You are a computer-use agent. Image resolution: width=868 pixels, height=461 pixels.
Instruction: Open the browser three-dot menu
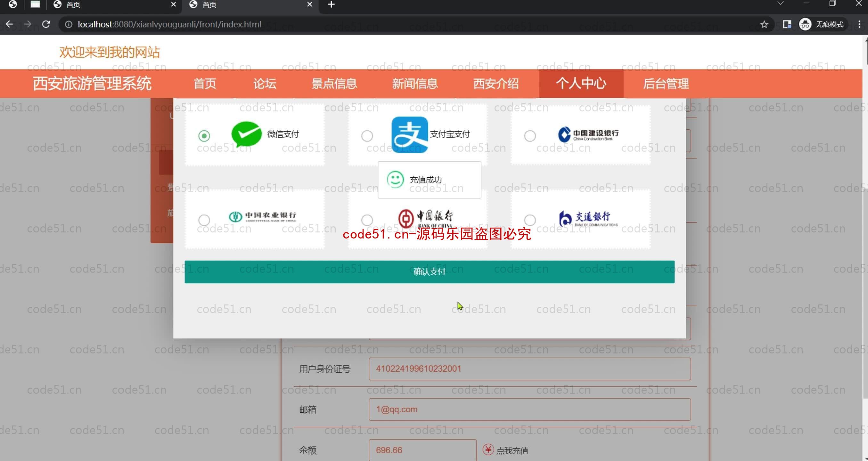[x=859, y=24]
